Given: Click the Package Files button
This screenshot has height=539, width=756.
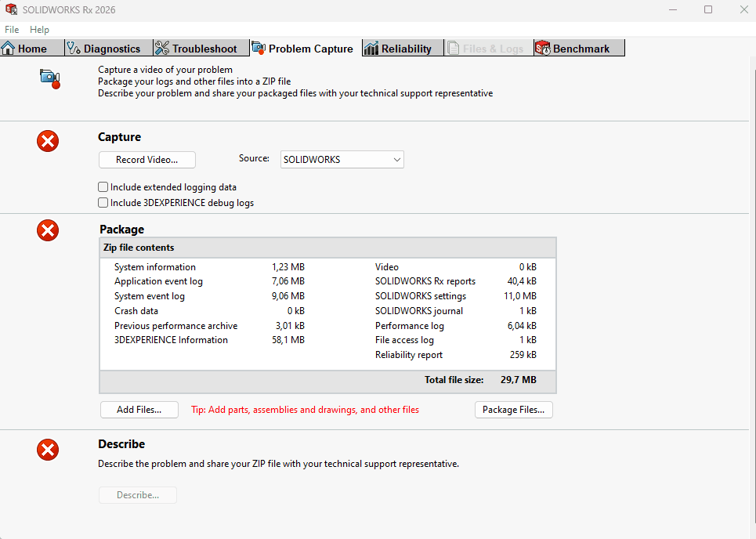Looking at the screenshot, I should (x=513, y=410).
